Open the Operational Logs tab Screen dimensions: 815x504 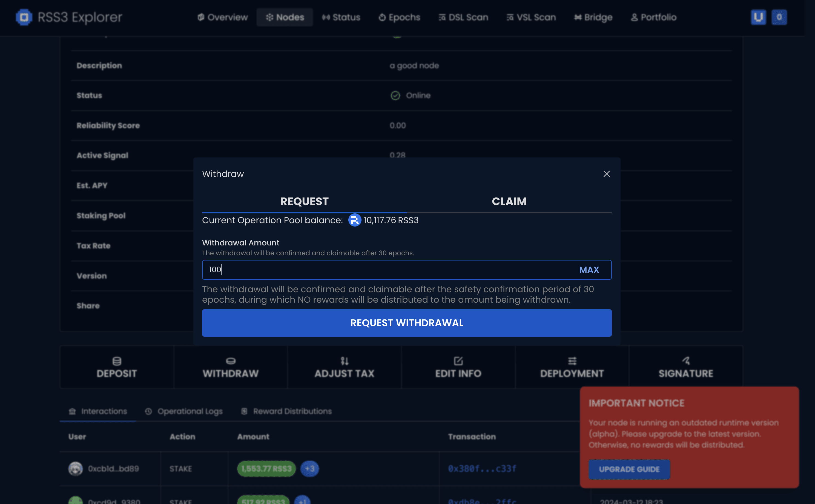click(183, 411)
